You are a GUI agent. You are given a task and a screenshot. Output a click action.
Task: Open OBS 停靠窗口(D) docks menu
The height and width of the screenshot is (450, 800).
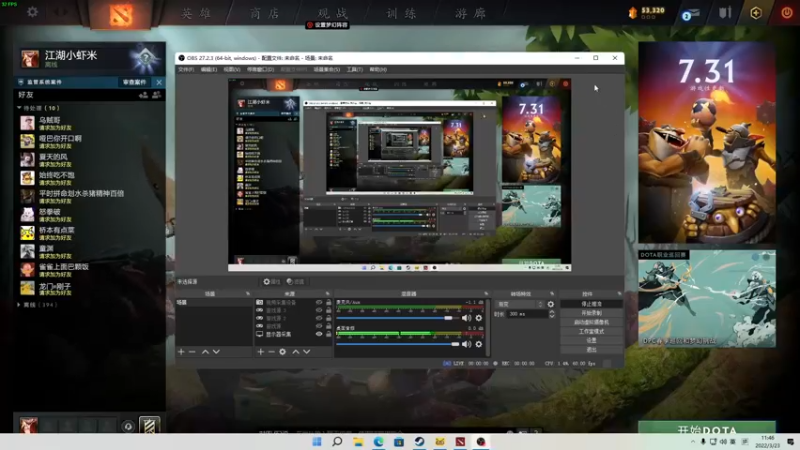(261, 69)
